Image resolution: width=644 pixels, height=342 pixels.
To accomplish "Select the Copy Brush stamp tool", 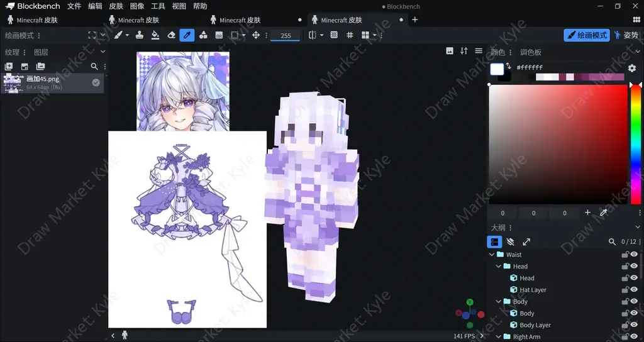I will [x=139, y=35].
